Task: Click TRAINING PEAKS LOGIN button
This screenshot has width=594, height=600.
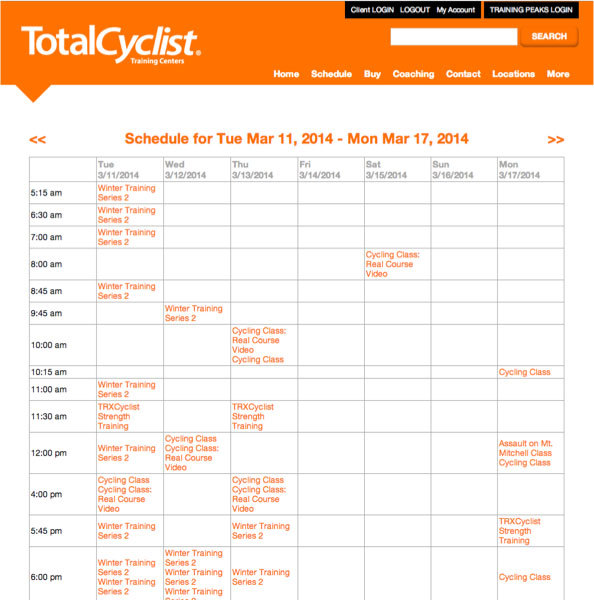Action: (531, 10)
